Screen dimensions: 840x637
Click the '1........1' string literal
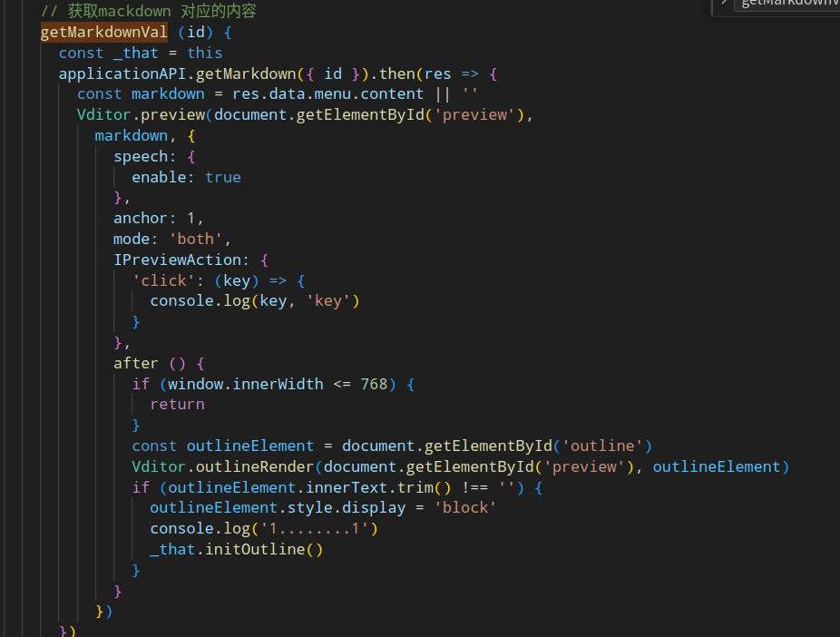315,529
